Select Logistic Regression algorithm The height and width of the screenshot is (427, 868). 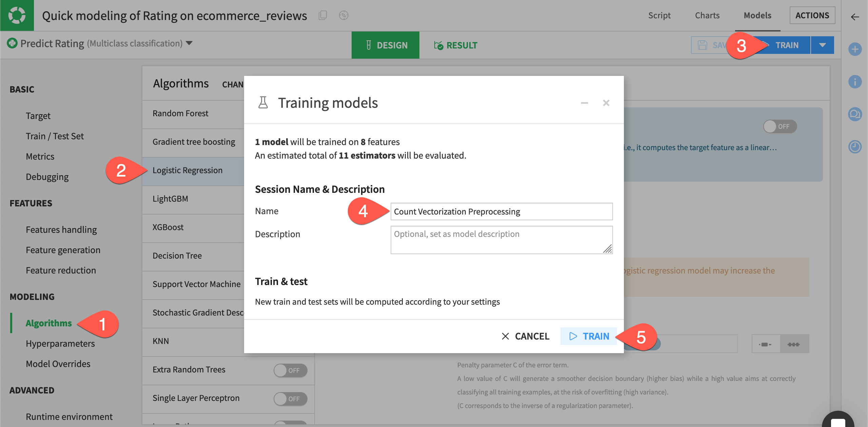[x=188, y=170]
